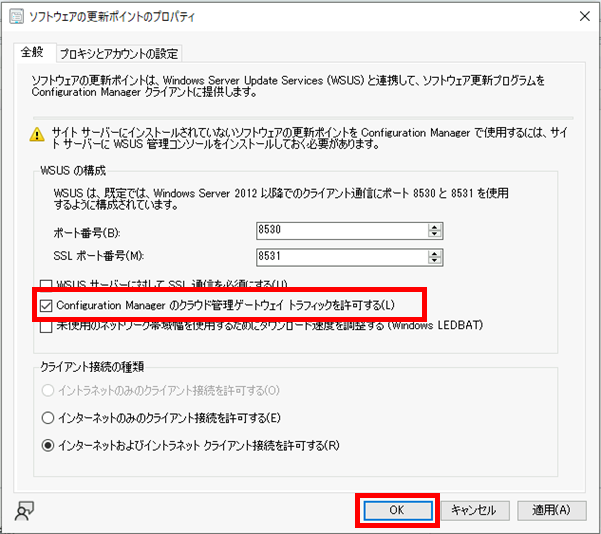Enable the Windows LEDBAT download speed checkbox

(46, 326)
